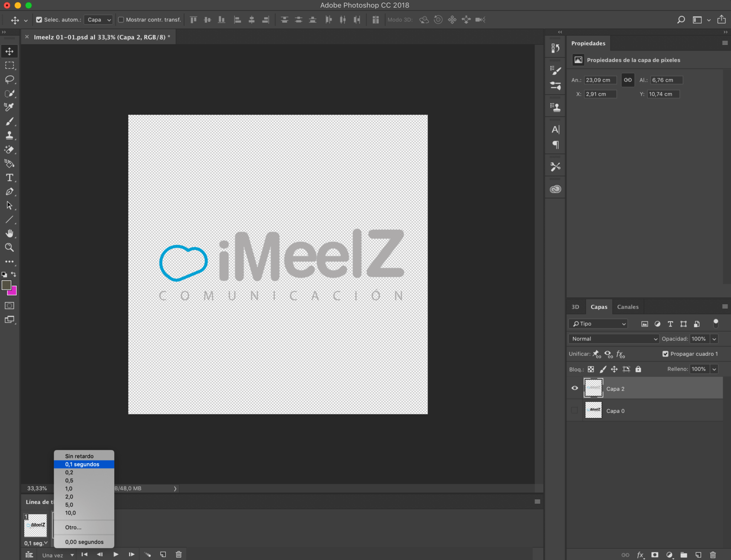This screenshot has height=560, width=731.
Task: Switch to the Canales tab
Action: tap(628, 307)
